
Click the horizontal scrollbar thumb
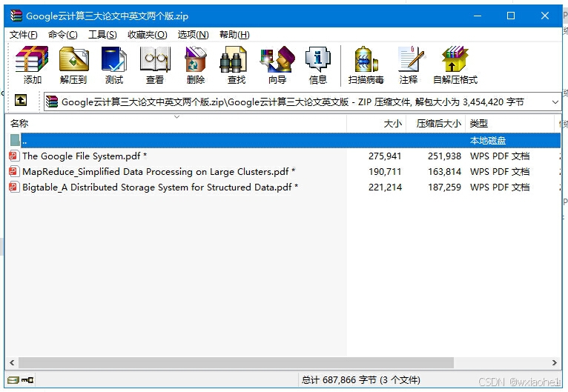point(237,362)
